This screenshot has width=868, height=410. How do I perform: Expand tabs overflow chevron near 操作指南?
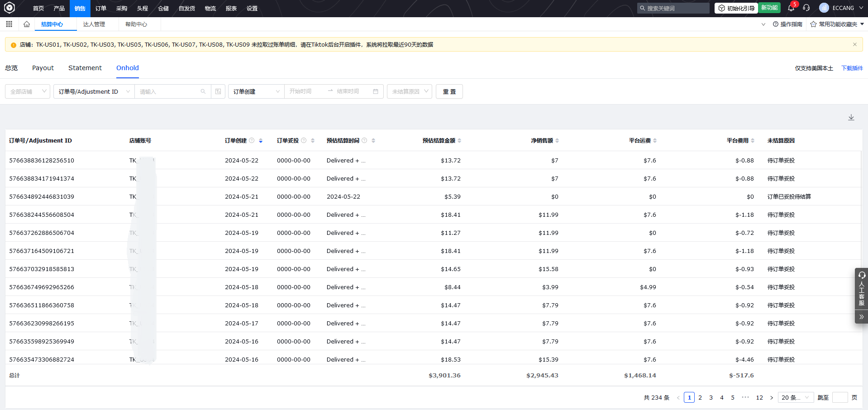point(763,24)
